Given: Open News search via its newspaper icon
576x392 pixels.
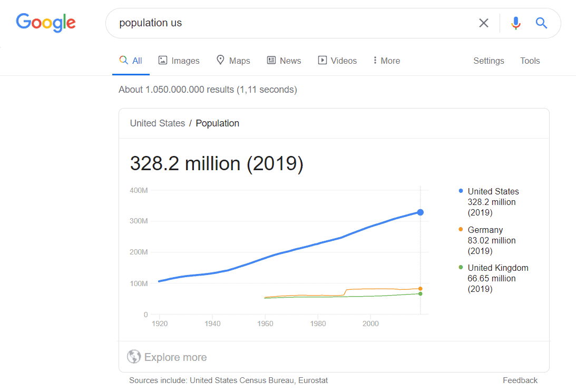Looking at the screenshot, I should tap(271, 60).
